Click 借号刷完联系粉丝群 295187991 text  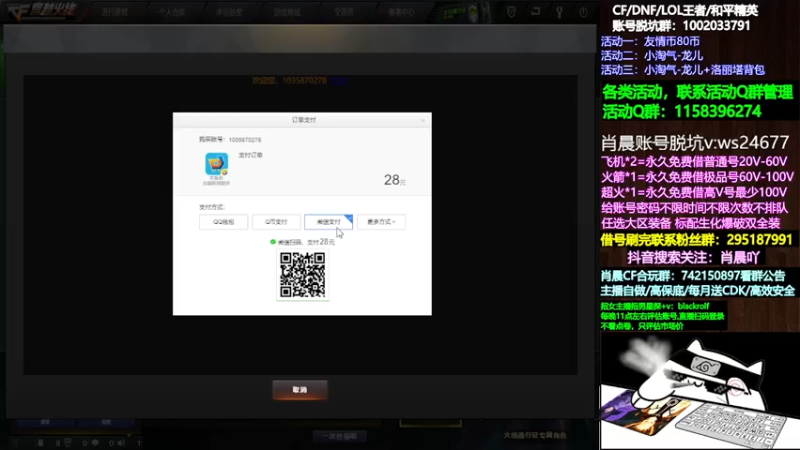tap(696, 240)
